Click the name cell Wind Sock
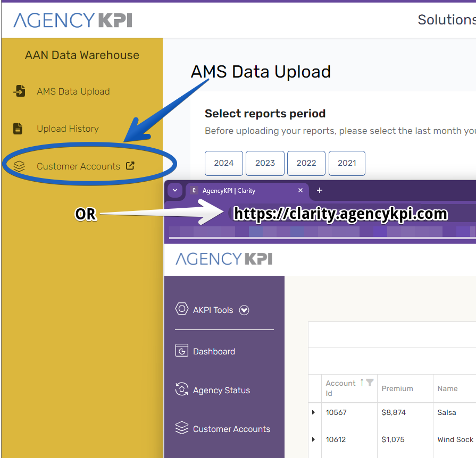Viewport: 476px width, 458px height. point(455,439)
